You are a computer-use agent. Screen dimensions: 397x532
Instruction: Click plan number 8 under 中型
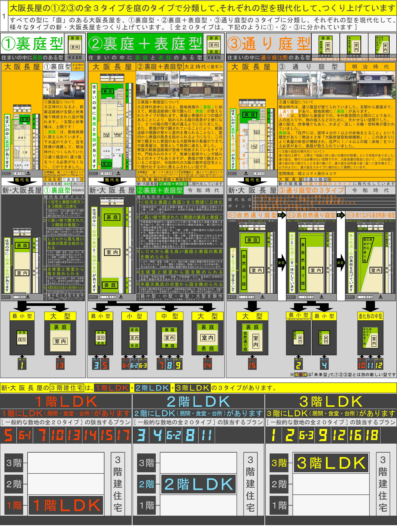[x=169, y=366]
